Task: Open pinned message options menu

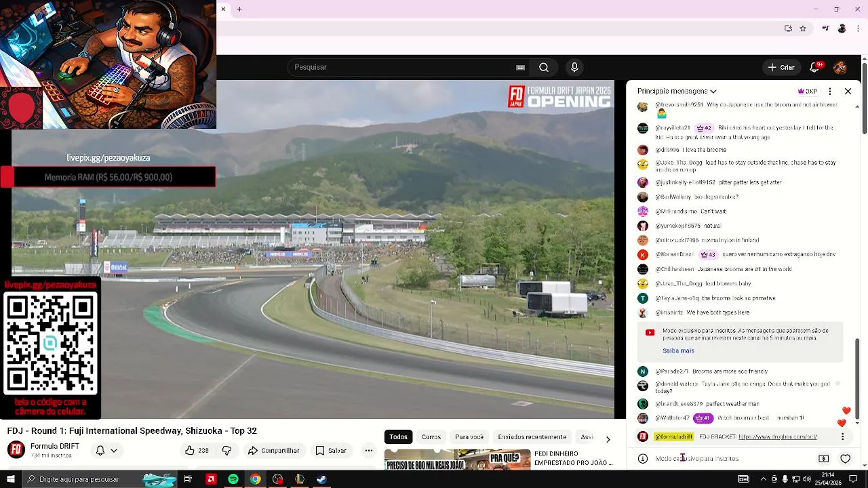Action: (843, 437)
